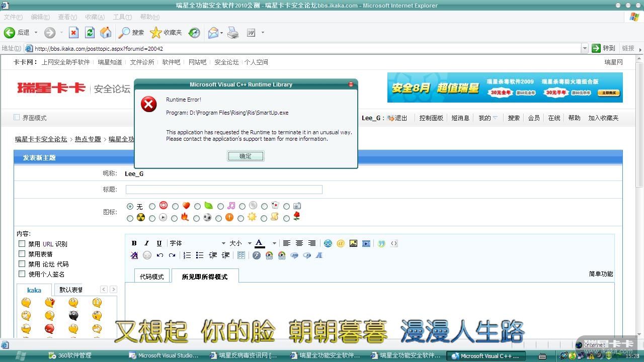Click the '标题' subject input field
644x362 pixels.
pos(224,190)
